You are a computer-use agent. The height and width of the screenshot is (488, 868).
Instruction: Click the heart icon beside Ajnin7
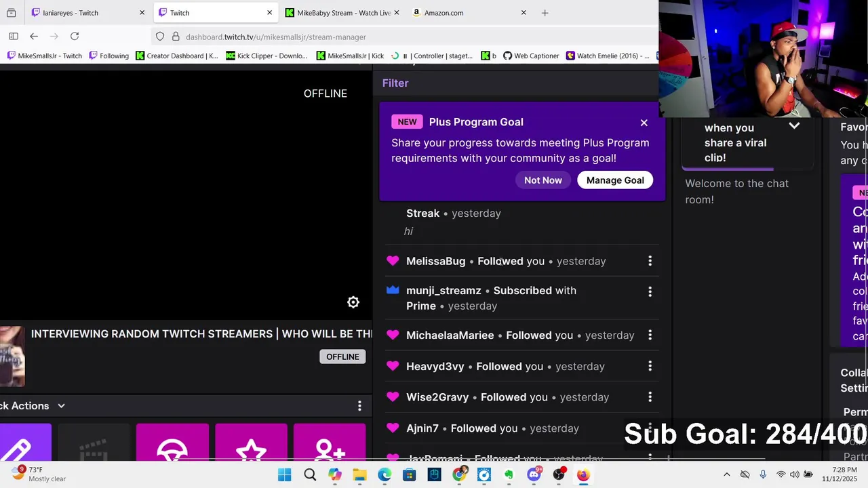click(393, 428)
